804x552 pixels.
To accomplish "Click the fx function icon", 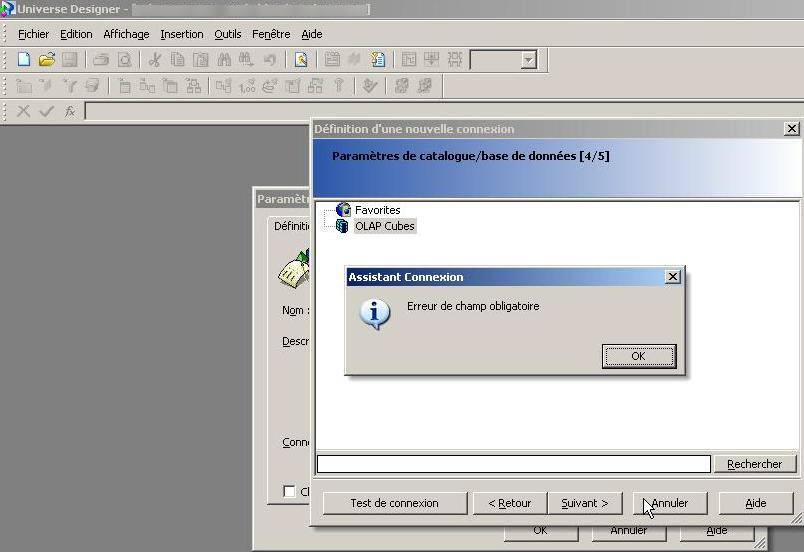I will [70, 111].
